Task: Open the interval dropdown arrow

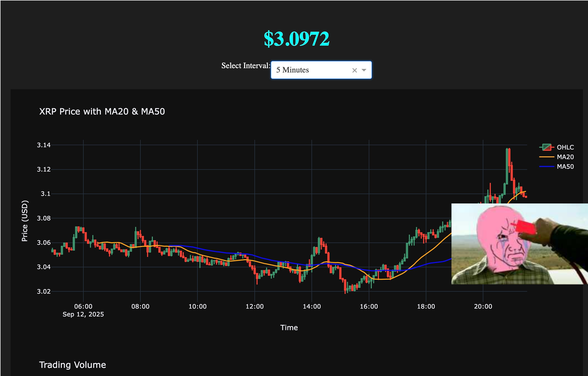Action: pos(364,70)
